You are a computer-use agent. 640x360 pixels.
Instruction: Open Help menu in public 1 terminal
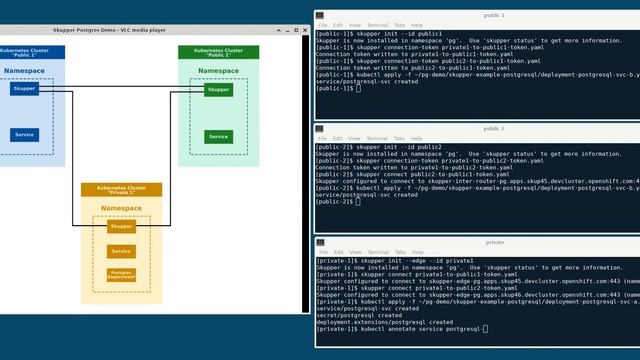[417, 25]
